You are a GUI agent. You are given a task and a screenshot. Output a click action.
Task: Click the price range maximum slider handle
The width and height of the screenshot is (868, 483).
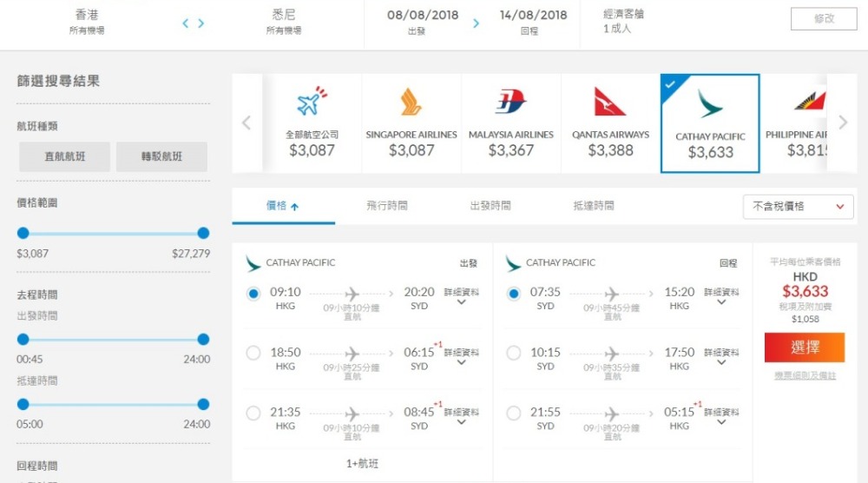(203, 233)
